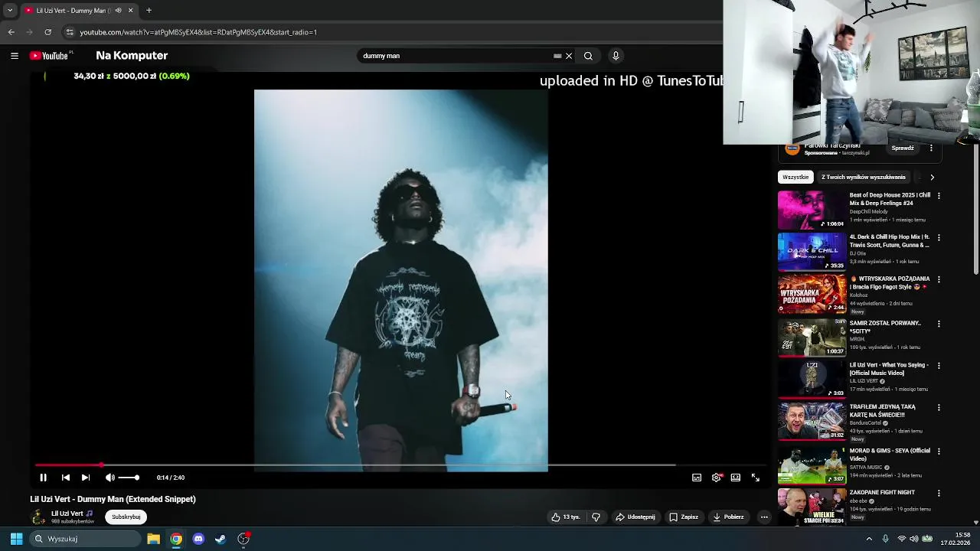Viewport: 980px width, 551px height.
Task: Click the magnifier search button
Action: tap(588, 56)
